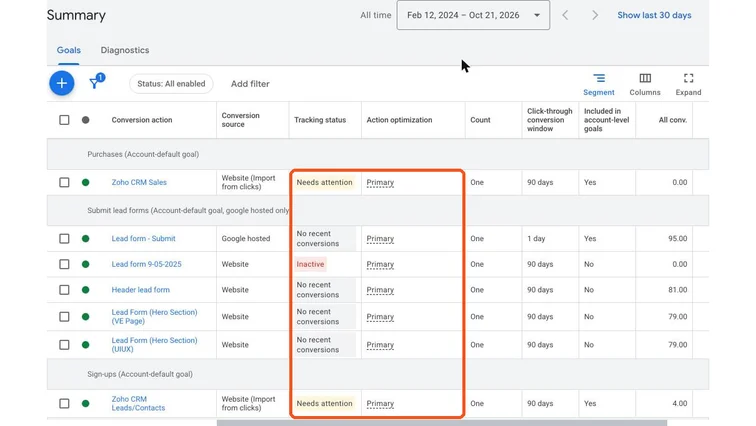Open Primary optimization for Zoho CRM Sales
756x426 pixels.
point(380,182)
